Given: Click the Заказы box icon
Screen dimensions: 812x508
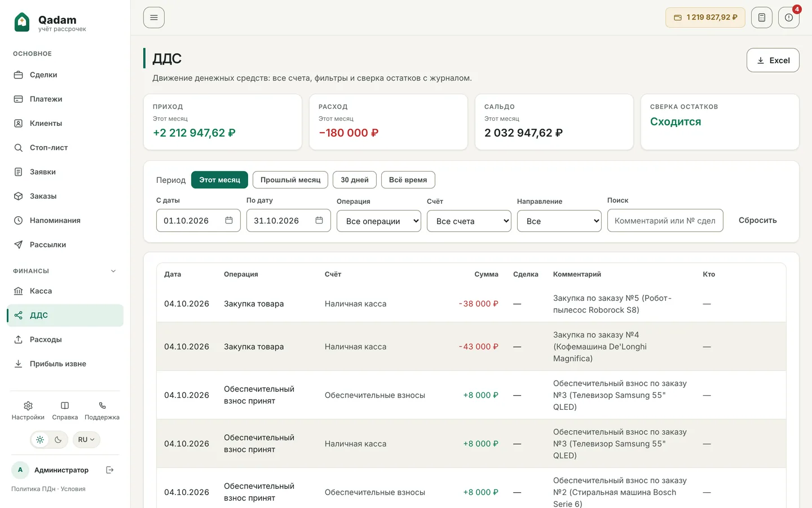Looking at the screenshot, I should point(19,196).
